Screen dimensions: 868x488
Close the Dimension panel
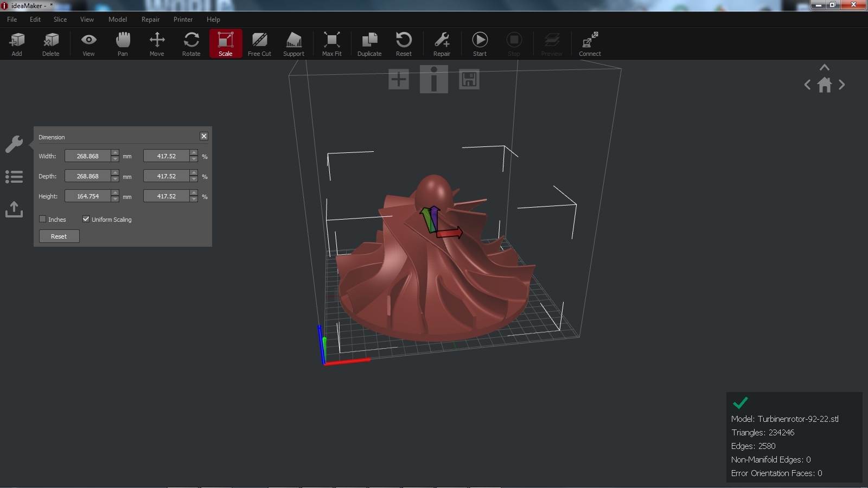point(204,136)
